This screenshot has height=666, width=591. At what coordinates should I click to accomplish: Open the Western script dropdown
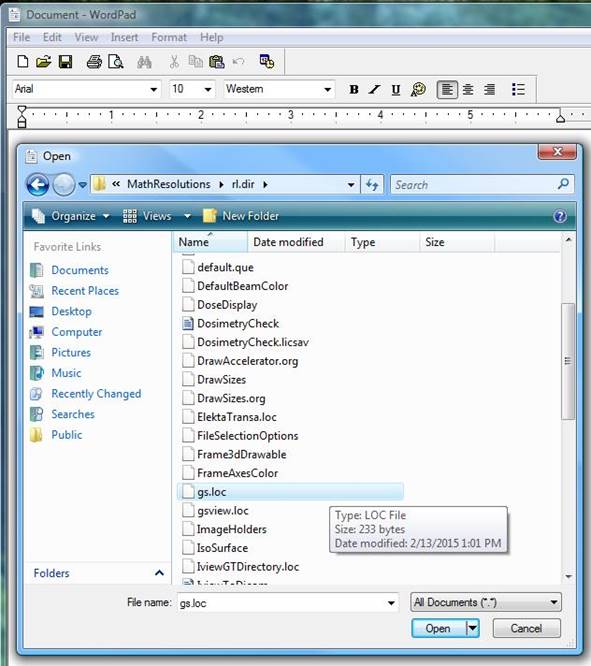click(x=327, y=90)
